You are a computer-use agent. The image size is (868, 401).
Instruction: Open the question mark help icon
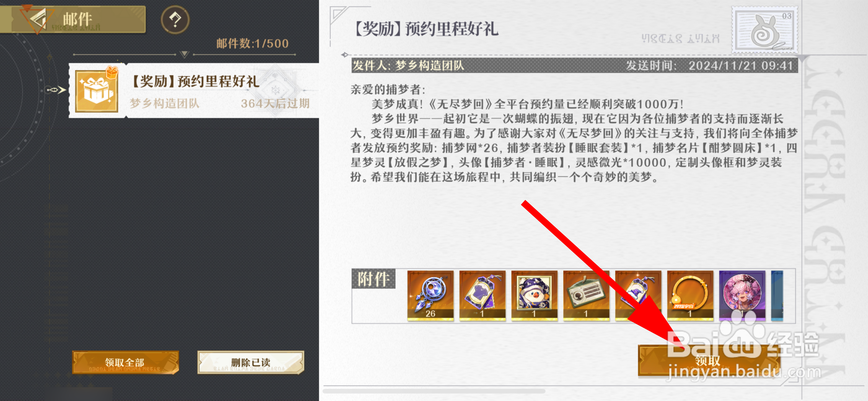175,20
